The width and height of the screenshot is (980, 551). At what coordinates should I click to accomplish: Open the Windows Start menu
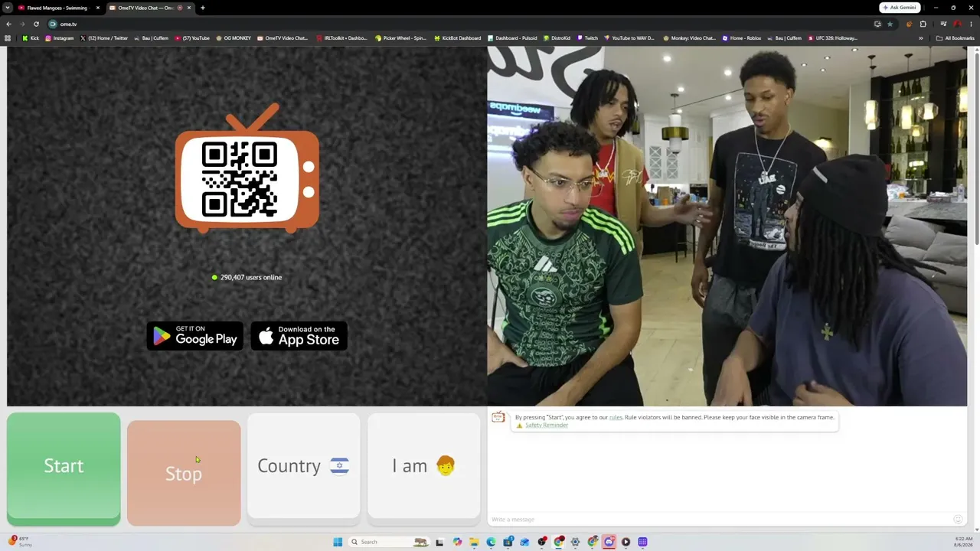tap(338, 542)
